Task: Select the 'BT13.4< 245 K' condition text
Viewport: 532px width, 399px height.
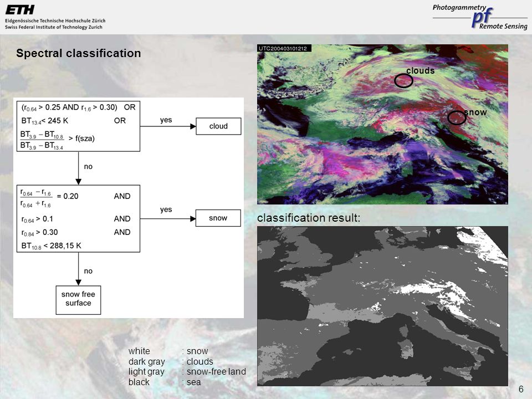Action: (45, 121)
